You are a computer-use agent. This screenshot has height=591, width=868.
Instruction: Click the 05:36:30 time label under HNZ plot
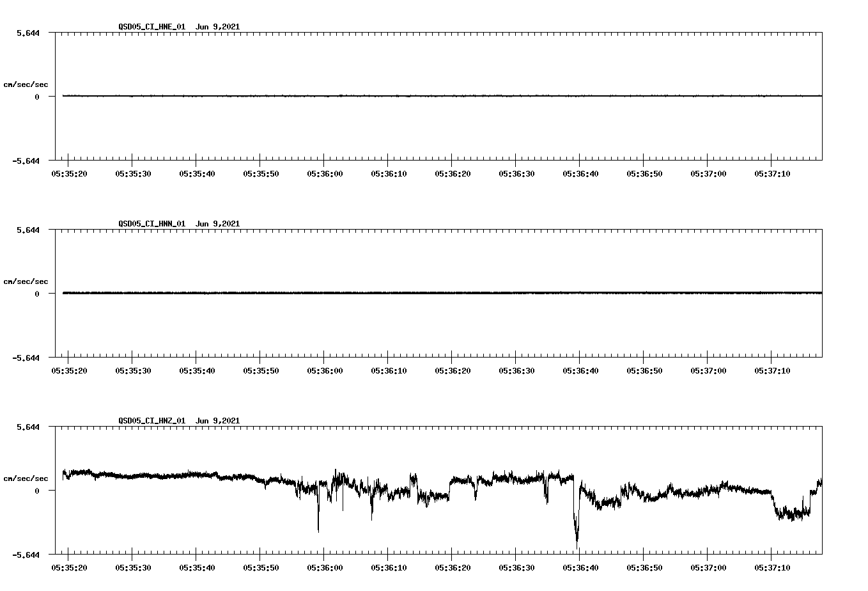(x=516, y=568)
